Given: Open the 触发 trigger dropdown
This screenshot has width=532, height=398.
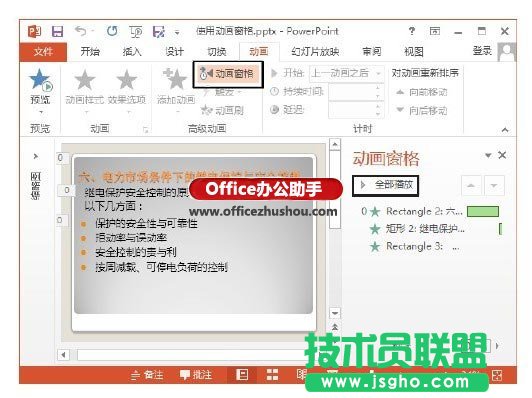Looking at the screenshot, I should click(x=222, y=92).
